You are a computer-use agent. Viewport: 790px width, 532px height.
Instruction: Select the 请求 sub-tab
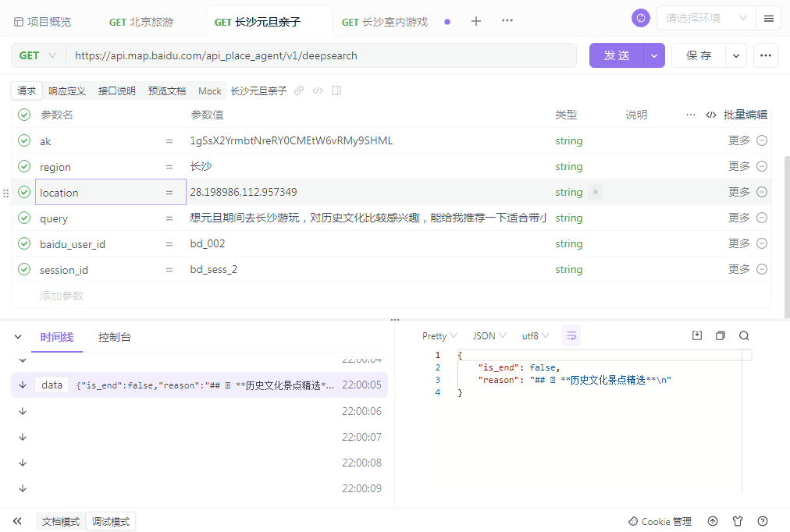click(27, 90)
